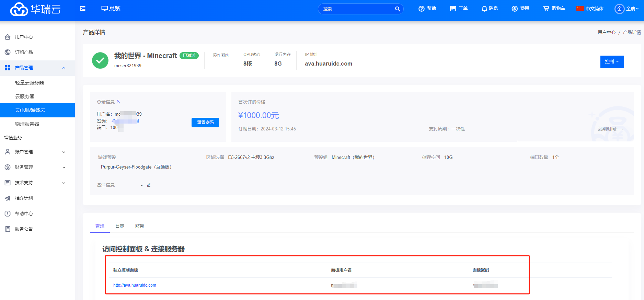
Task: Switch to the 管理 tab
Action: tap(100, 226)
